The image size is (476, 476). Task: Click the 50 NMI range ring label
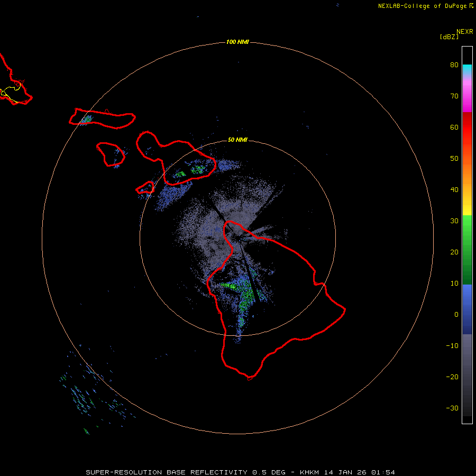(x=237, y=140)
